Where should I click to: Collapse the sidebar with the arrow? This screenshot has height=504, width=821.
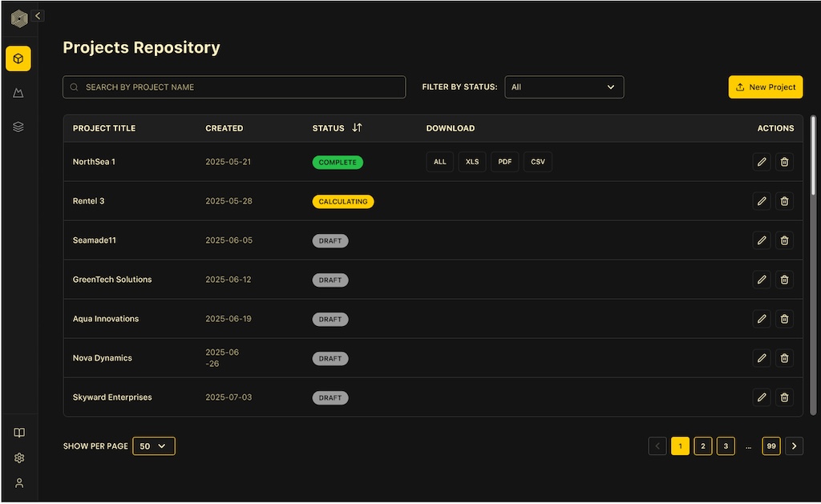pos(38,15)
